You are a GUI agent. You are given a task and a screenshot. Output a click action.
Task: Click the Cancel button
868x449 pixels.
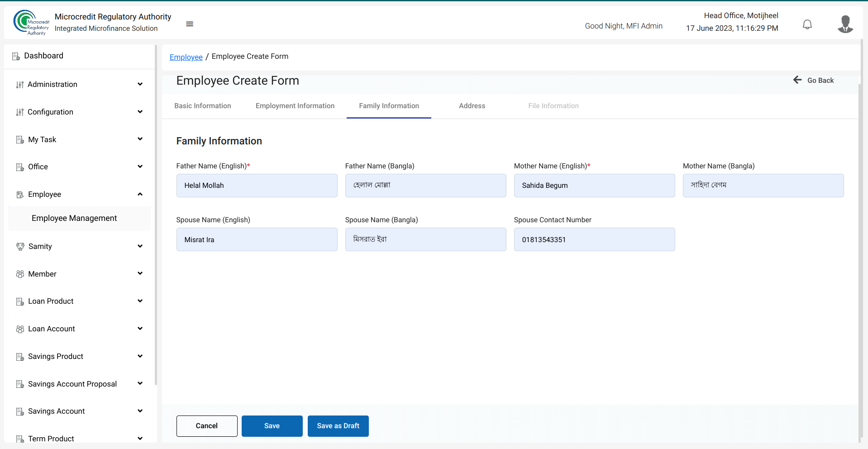tap(207, 426)
